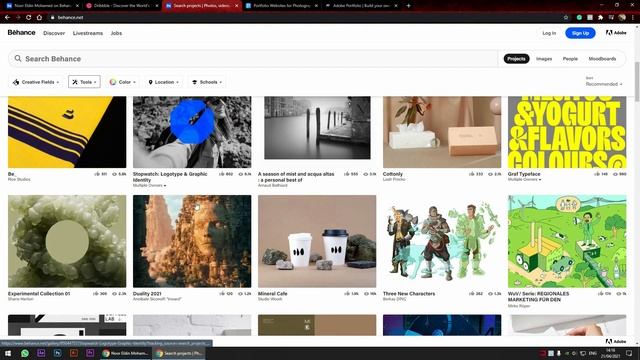Image resolution: width=640 pixels, height=360 pixels.
Task: Open misty pier black-and-white thumbnail
Action: 317,128
